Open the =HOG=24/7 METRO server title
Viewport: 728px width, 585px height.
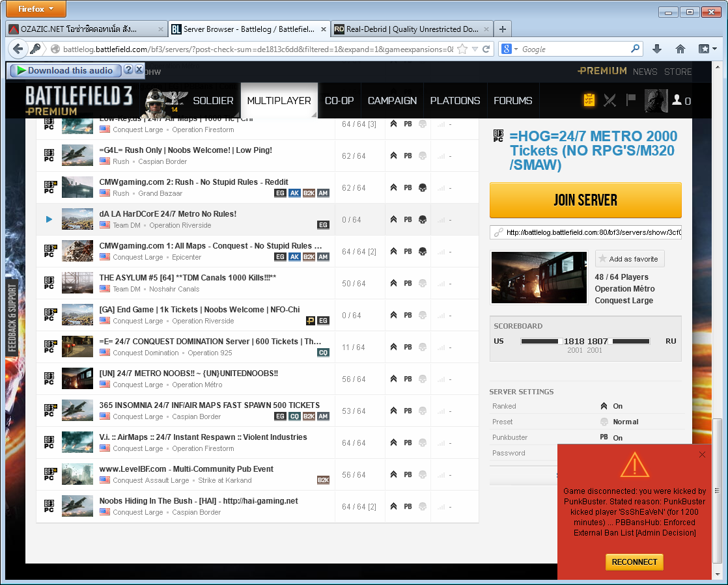[593, 150]
